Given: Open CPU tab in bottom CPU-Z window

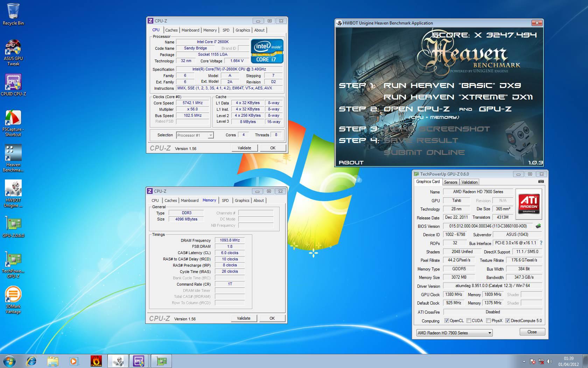Looking at the screenshot, I should tap(155, 200).
